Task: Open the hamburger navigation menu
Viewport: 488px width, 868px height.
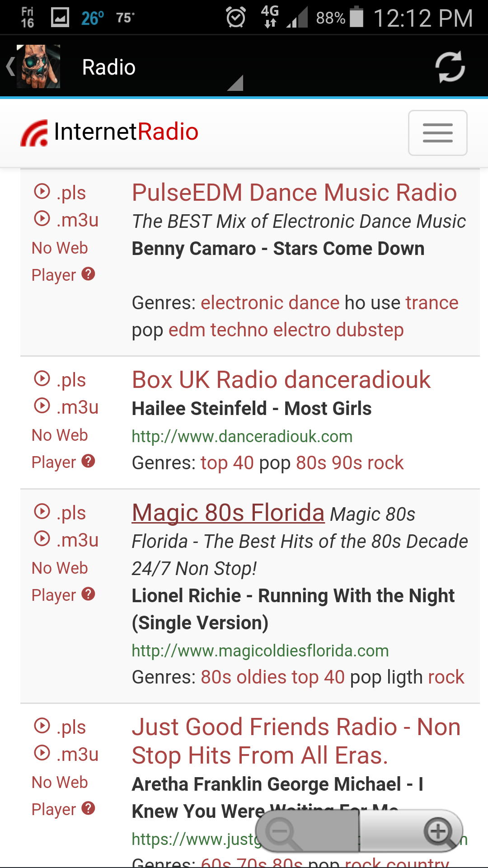Action: (x=437, y=133)
